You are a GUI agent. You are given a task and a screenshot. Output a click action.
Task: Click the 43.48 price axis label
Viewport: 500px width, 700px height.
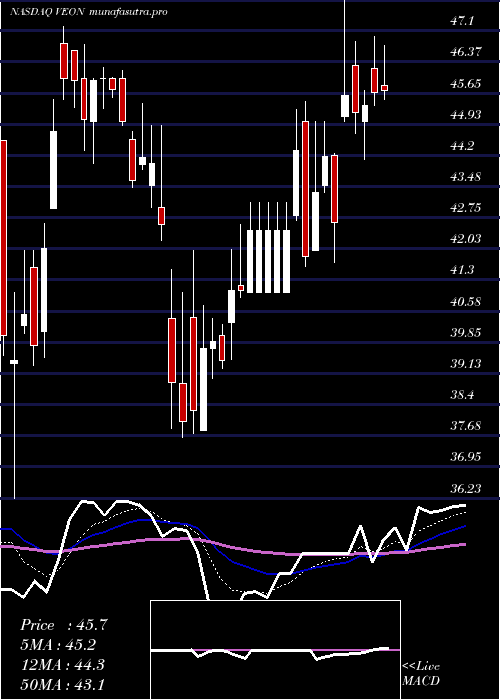click(x=466, y=177)
